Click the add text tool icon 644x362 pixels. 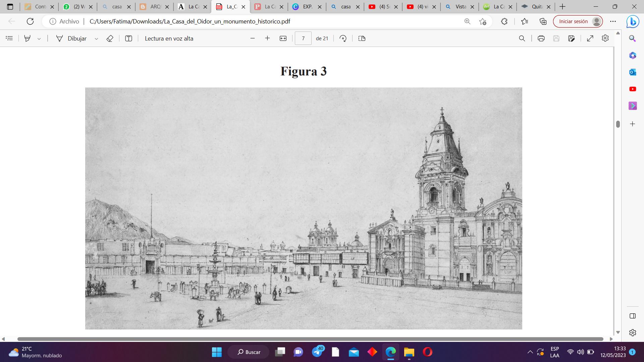128,39
